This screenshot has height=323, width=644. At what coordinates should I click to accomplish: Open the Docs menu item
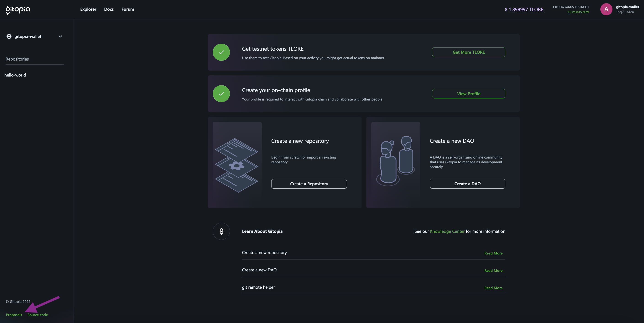109,9
